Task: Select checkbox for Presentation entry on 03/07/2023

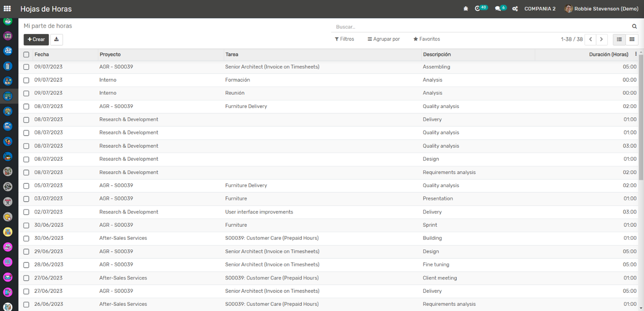Action: (26, 199)
